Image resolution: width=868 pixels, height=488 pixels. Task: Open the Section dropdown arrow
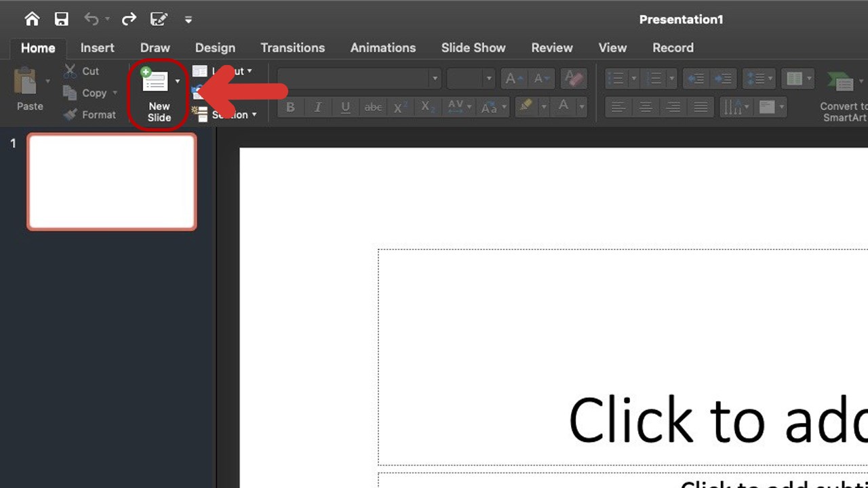click(x=254, y=115)
